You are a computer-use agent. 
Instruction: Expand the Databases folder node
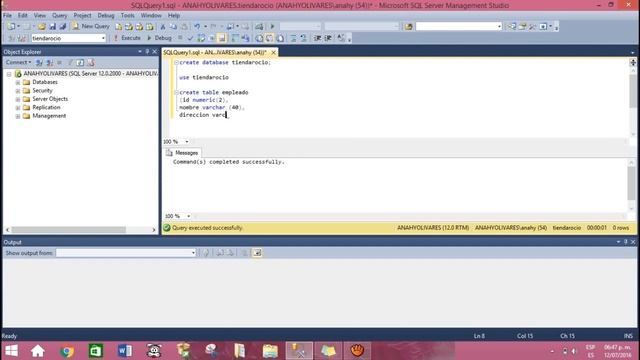(x=18, y=82)
